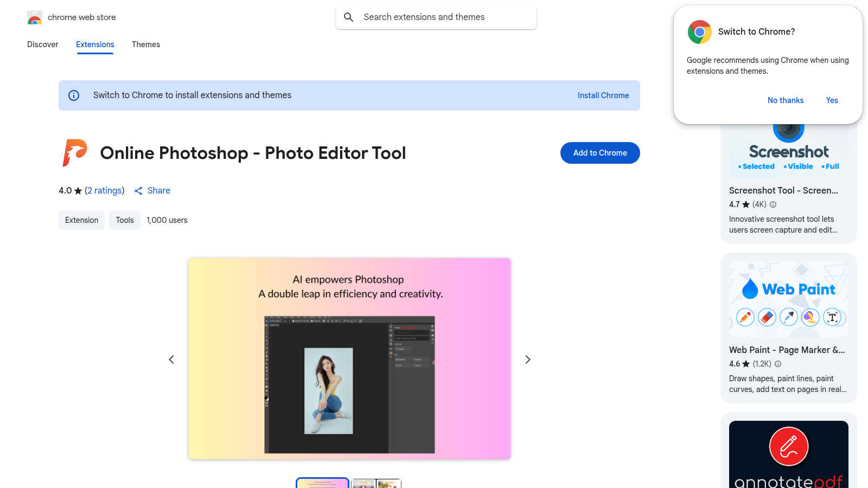
Task: Open the Screenshot Tool extension card title
Action: (783, 190)
